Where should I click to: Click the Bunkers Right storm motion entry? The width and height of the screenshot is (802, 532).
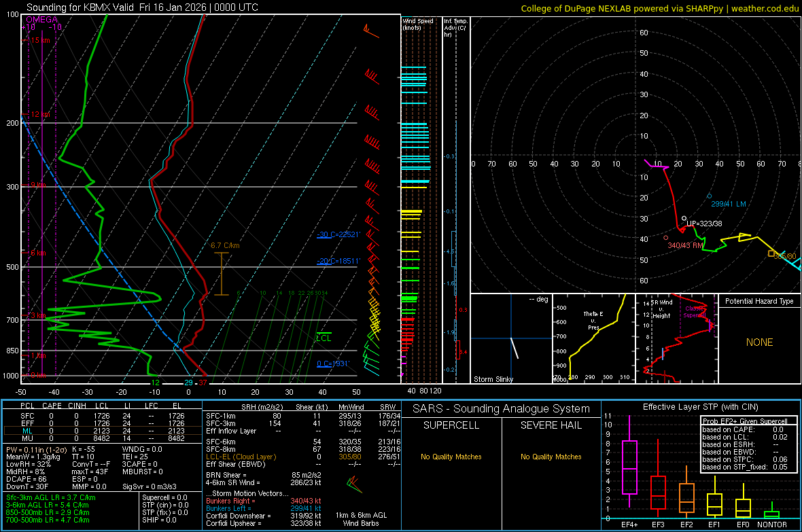coord(264,501)
